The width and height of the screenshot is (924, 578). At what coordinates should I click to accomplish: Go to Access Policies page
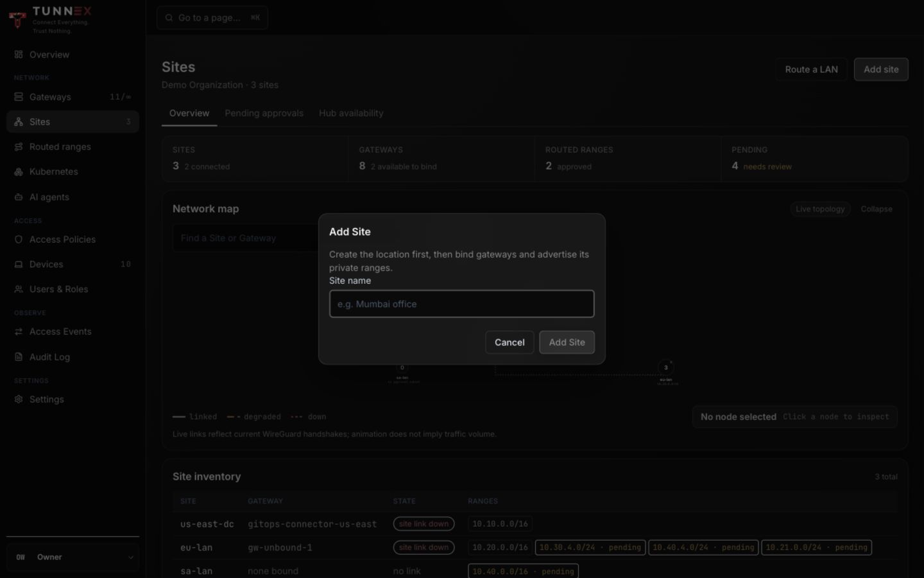coord(73,240)
